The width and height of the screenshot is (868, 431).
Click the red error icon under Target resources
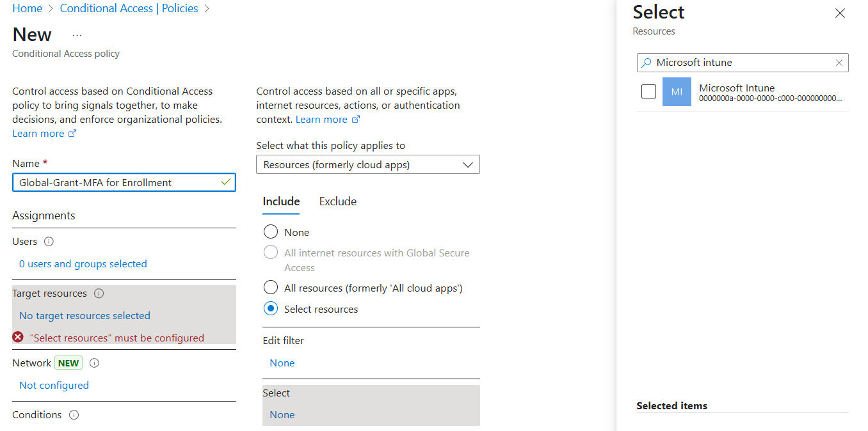17,337
